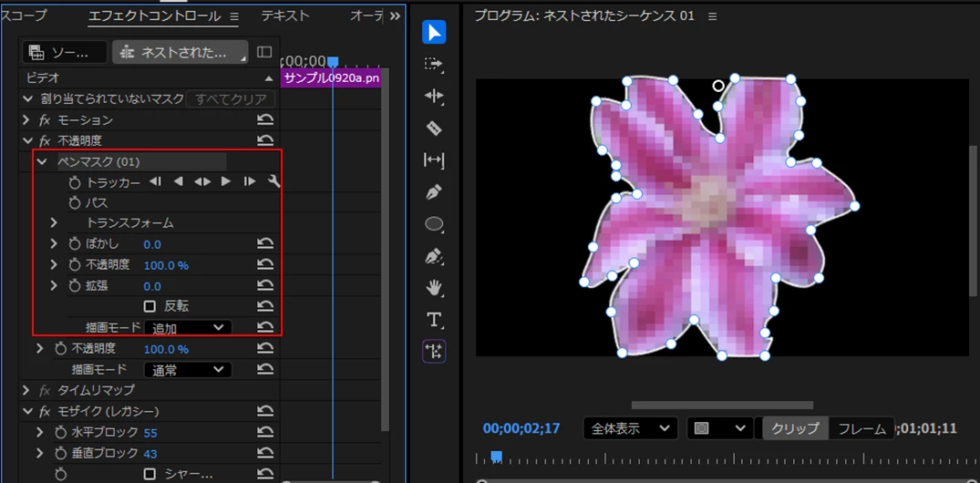Reset the 不透明度 fx effect
The height and width of the screenshot is (483, 980).
[265, 140]
